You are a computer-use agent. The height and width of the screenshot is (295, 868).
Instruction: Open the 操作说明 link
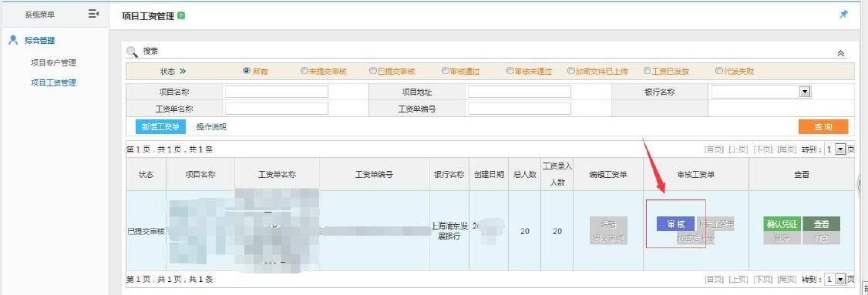(x=211, y=127)
